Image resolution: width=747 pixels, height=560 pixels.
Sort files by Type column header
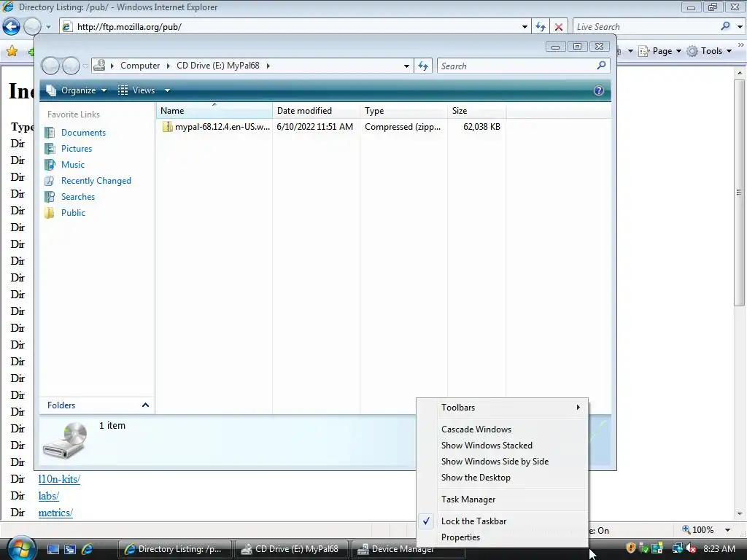404,111
